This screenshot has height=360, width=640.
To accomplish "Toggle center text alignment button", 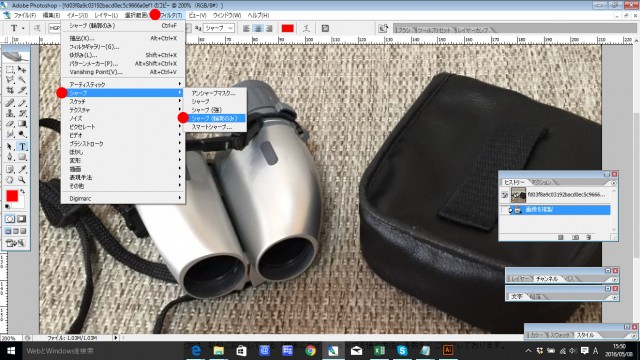I will click(x=258, y=28).
